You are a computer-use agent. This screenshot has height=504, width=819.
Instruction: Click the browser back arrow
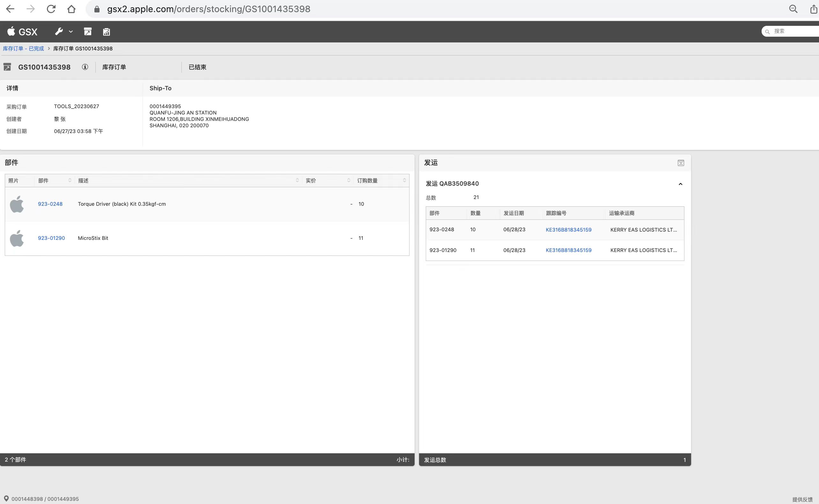(x=10, y=9)
